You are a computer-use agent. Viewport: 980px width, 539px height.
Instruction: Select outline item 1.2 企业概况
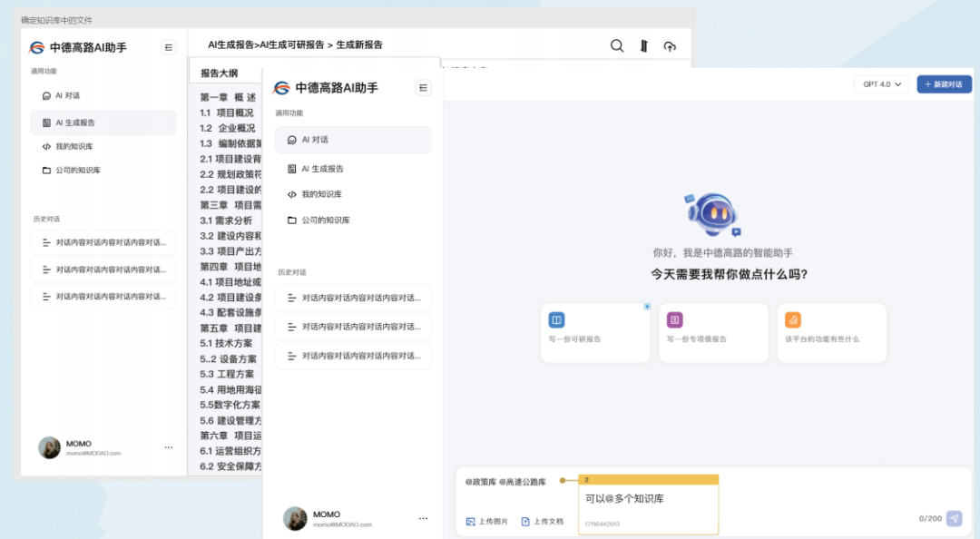228,128
